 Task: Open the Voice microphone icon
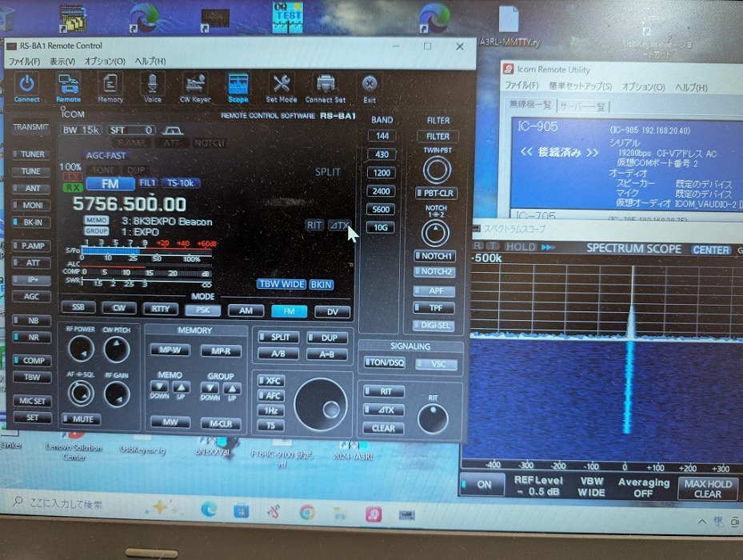(152, 86)
